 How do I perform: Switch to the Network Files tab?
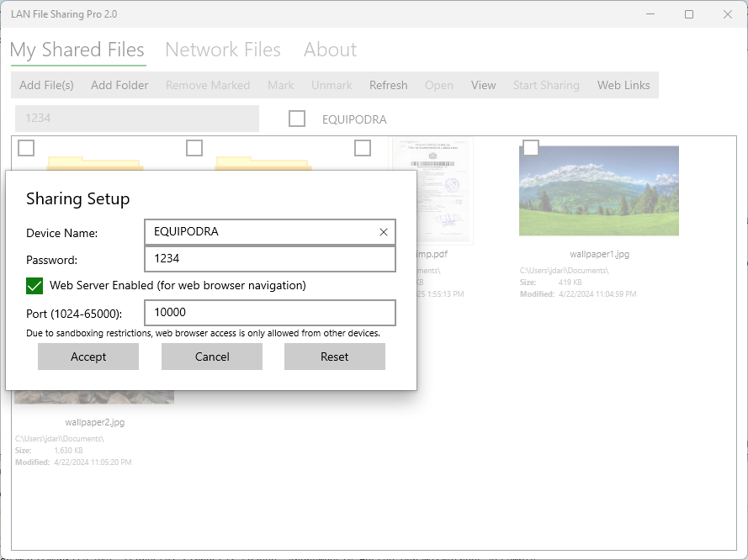click(223, 50)
